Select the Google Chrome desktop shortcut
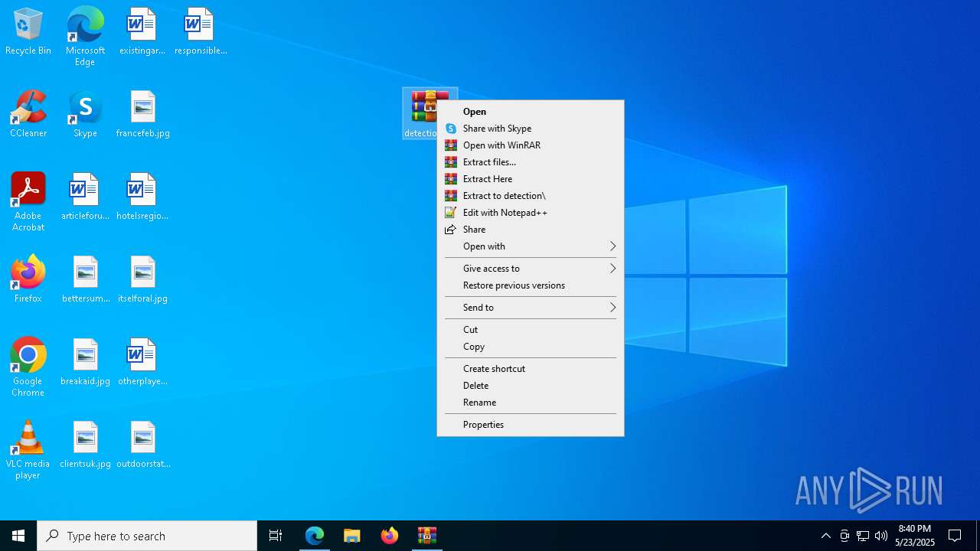The image size is (980, 551). 28,367
